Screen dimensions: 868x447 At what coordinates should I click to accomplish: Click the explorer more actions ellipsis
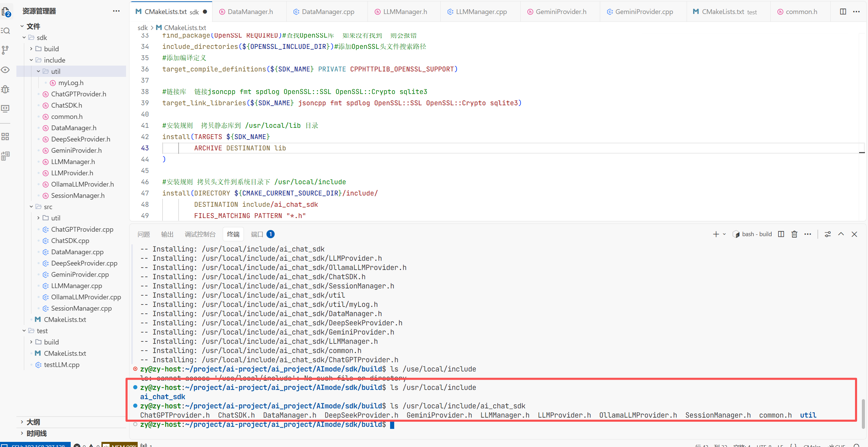[116, 11]
